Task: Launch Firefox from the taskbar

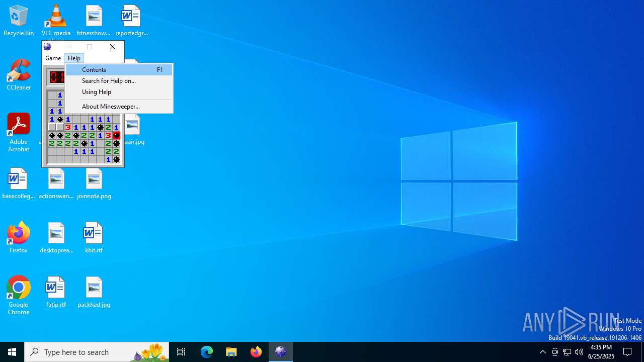Action: coord(256,352)
